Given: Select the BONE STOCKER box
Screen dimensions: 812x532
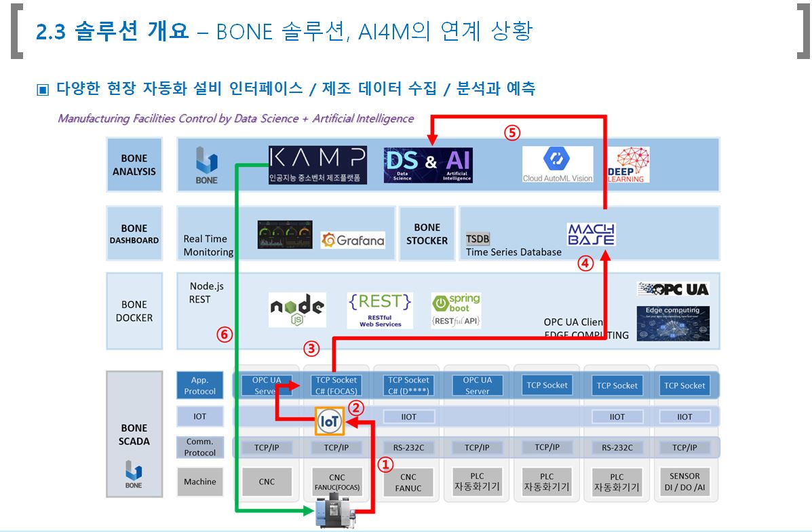Looking at the screenshot, I should click(427, 233).
